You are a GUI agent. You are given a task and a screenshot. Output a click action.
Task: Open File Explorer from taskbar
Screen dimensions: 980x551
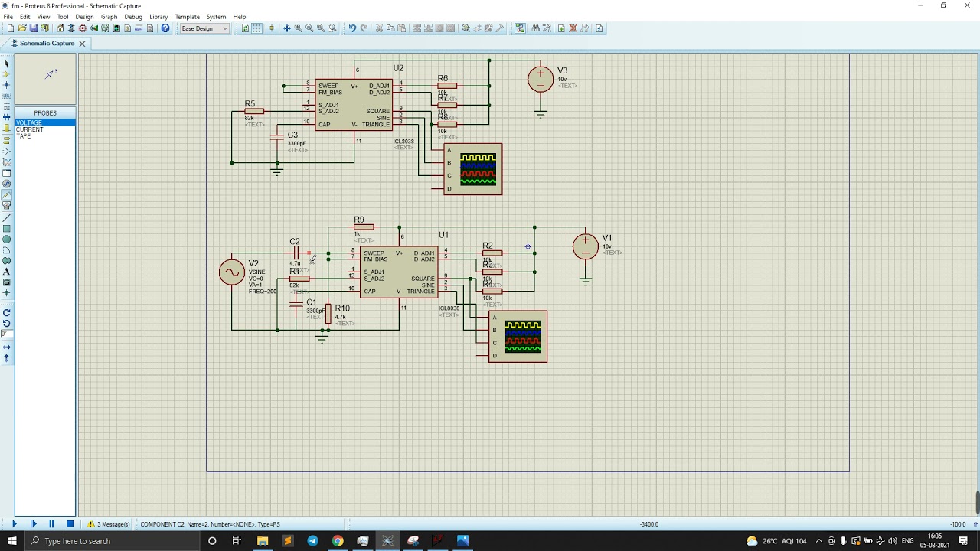point(263,541)
